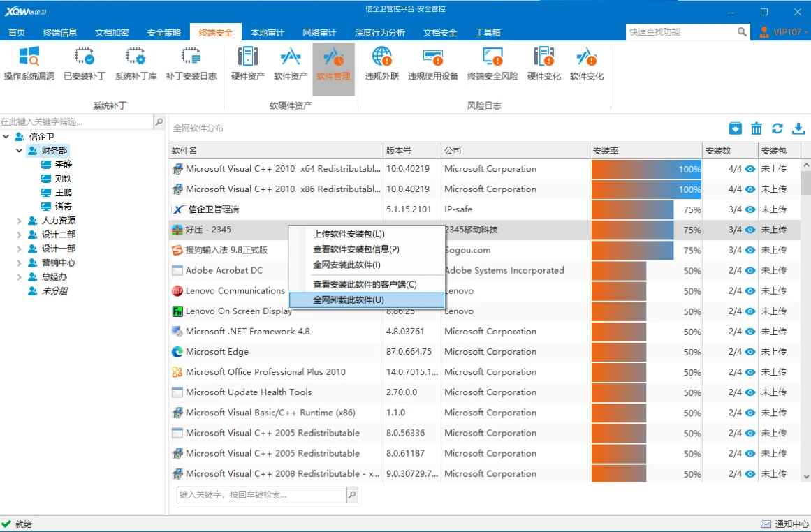
Task: Click the 75% install-rate bar for 信企卫管理端
Action: point(633,209)
